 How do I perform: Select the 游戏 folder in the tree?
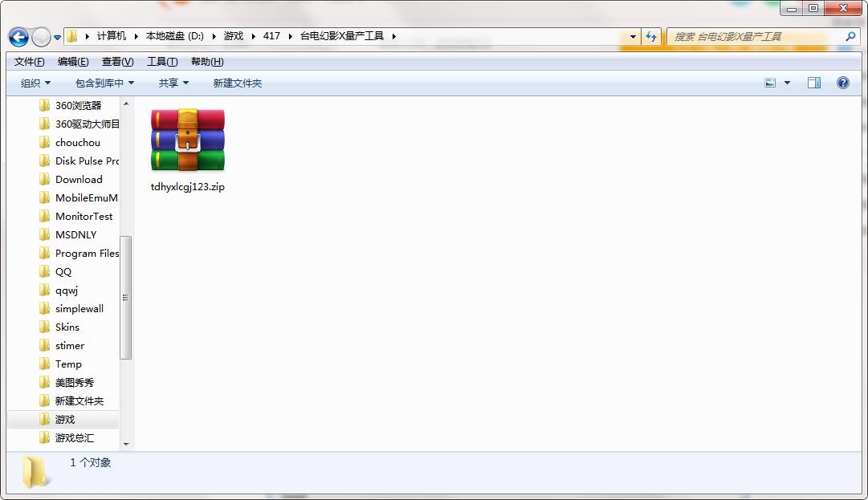point(63,419)
